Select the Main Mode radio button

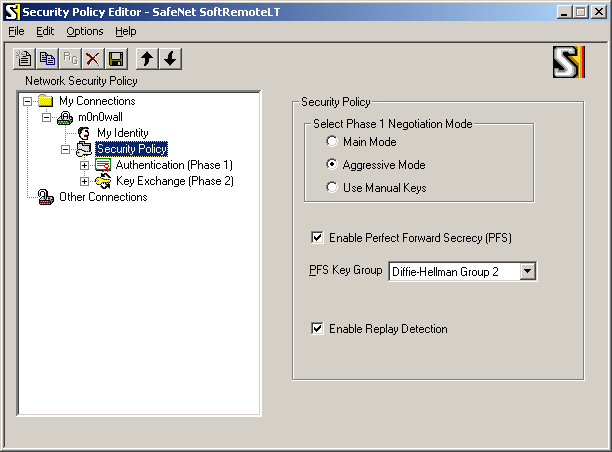(x=333, y=142)
